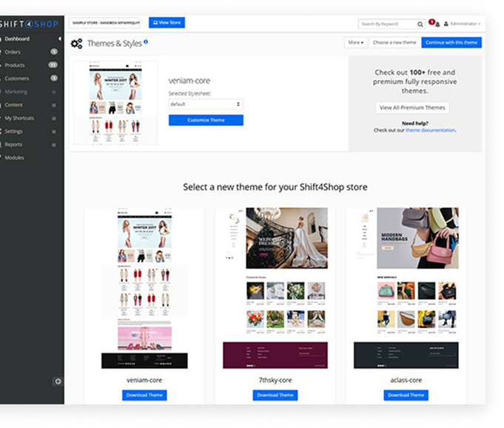The width and height of the screenshot is (504, 428).
Task: Click the Customers count badge
Action: (x=54, y=78)
